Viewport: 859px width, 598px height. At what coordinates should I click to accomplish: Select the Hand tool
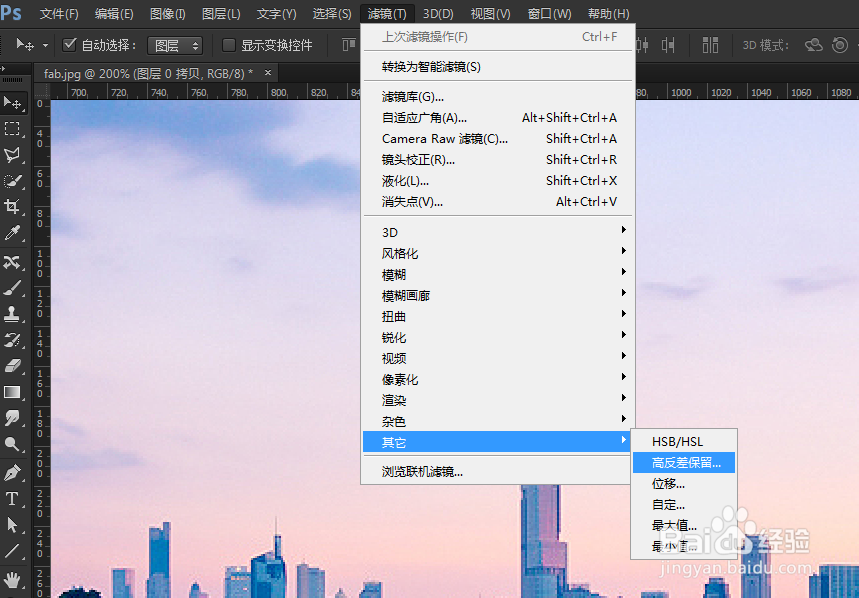click(x=12, y=579)
